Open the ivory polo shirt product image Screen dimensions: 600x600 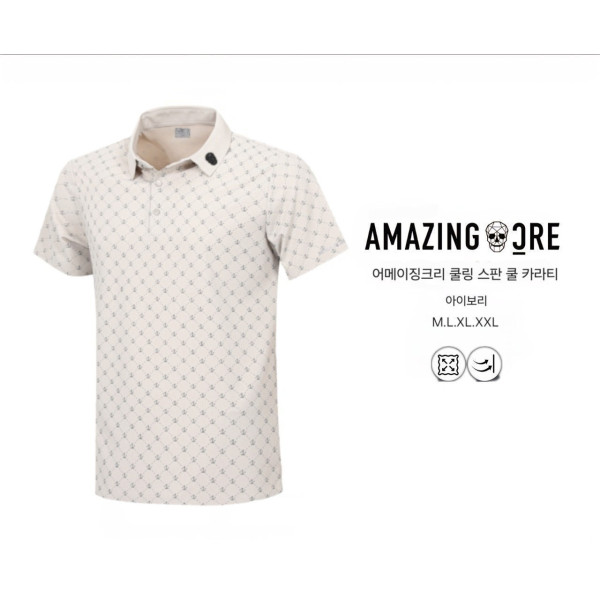(x=191, y=306)
